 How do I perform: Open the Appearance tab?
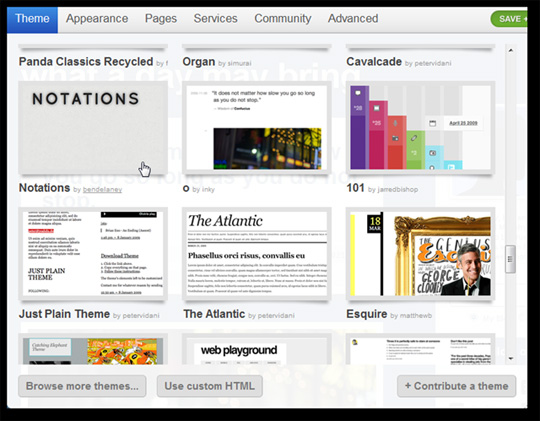[97, 19]
